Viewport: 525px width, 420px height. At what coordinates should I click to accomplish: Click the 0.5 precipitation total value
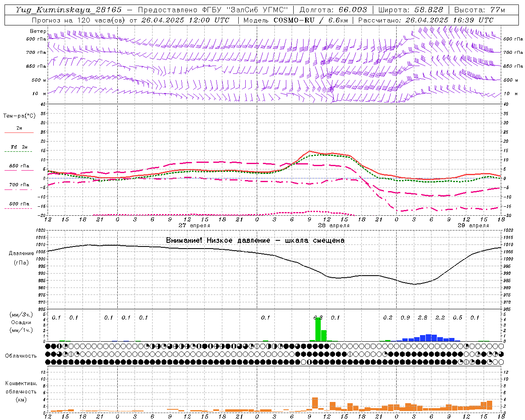(x=457, y=318)
